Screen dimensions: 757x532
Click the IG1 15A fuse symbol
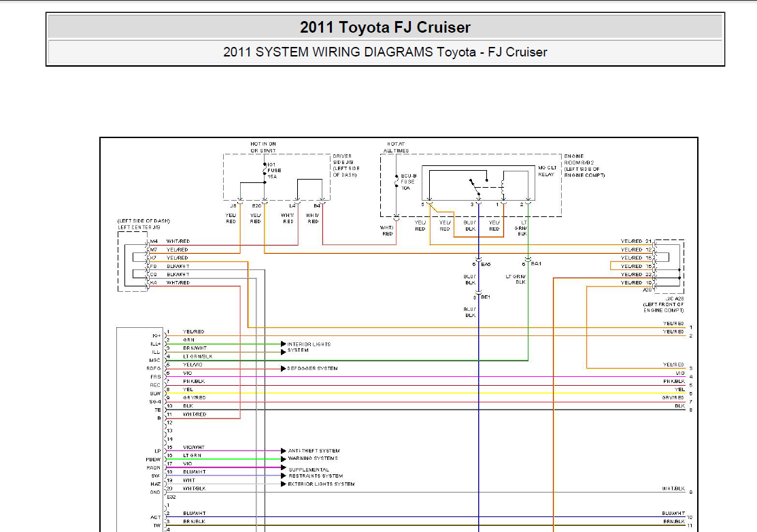coord(265,171)
